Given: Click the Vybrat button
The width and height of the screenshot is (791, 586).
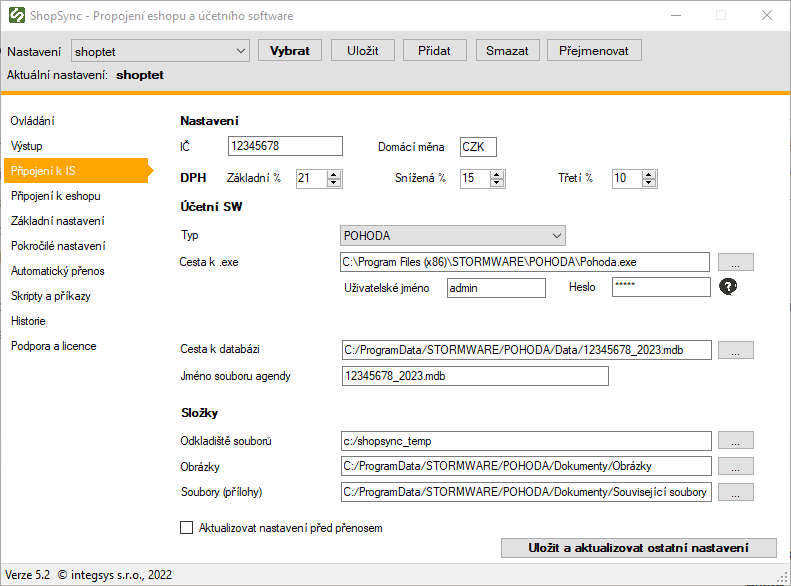Looking at the screenshot, I should tap(290, 50).
